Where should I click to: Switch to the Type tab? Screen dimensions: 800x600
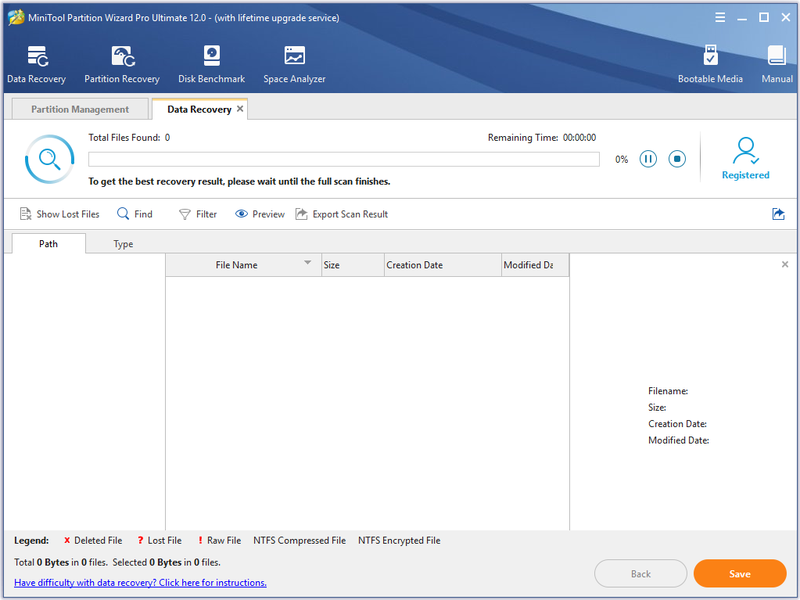click(x=123, y=244)
